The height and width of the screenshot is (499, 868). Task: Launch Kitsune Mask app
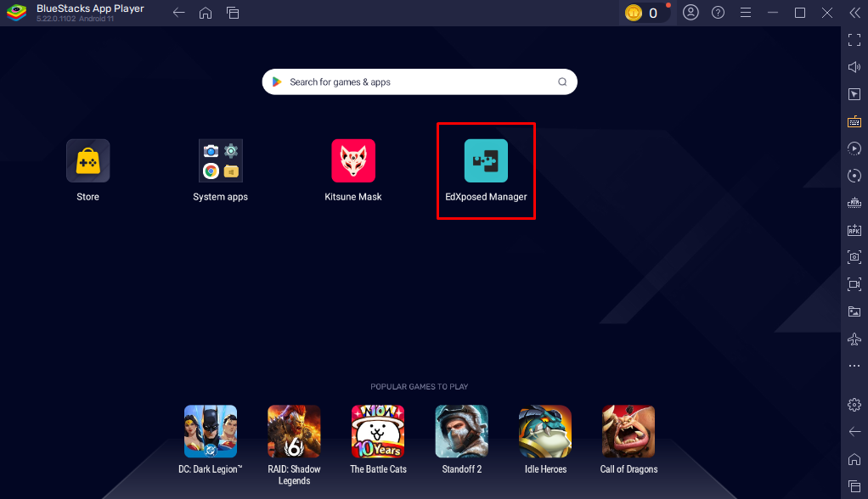(x=353, y=160)
